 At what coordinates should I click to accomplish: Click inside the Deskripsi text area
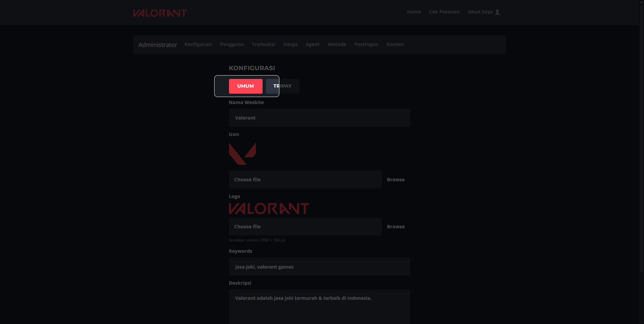point(319,307)
